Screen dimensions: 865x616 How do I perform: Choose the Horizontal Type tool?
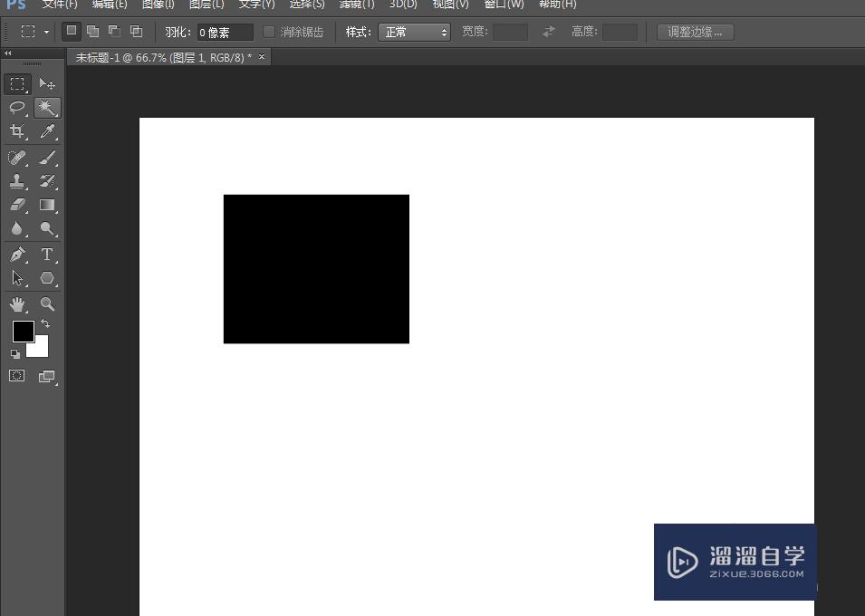(x=47, y=255)
